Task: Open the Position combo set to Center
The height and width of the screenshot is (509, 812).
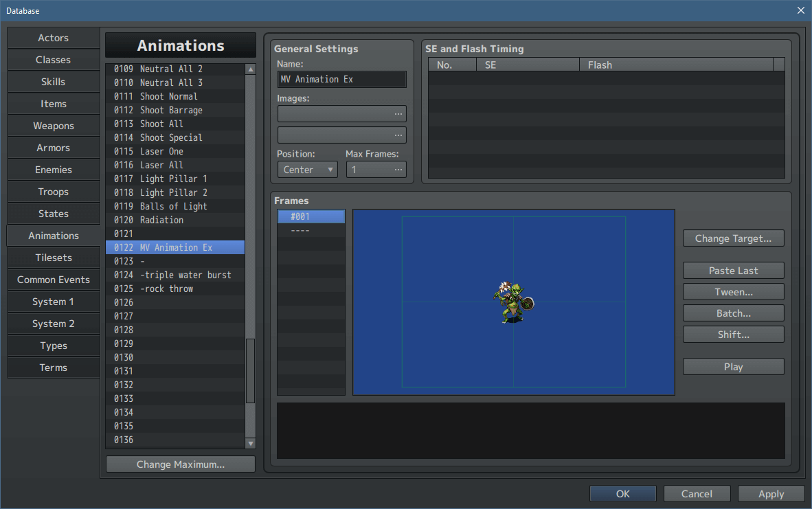Action: click(x=307, y=169)
